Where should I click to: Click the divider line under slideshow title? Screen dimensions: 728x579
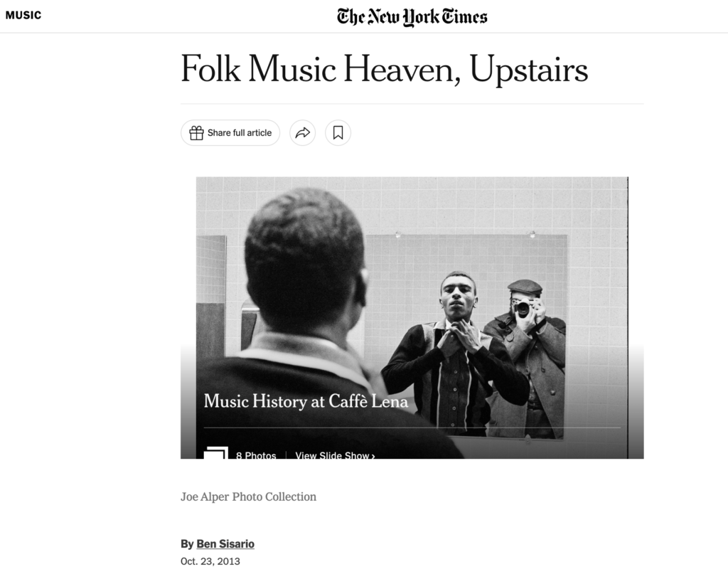pos(412,427)
